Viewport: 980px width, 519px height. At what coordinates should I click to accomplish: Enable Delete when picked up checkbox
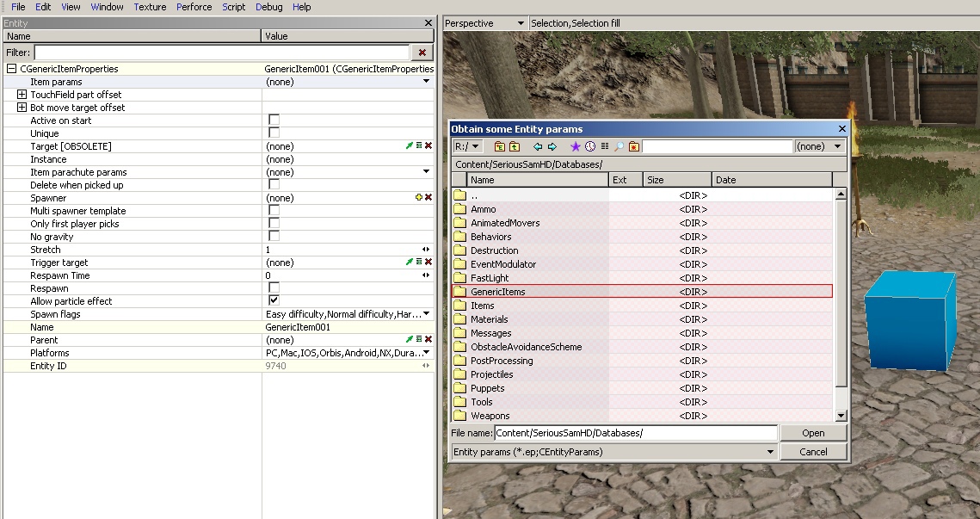(274, 184)
